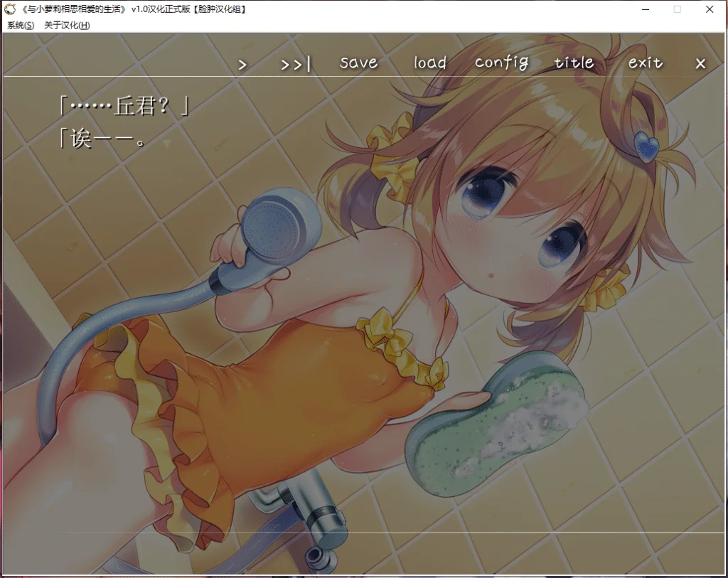Close the game window
The height and width of the screenshot is (578, 728).
(710, 9)
